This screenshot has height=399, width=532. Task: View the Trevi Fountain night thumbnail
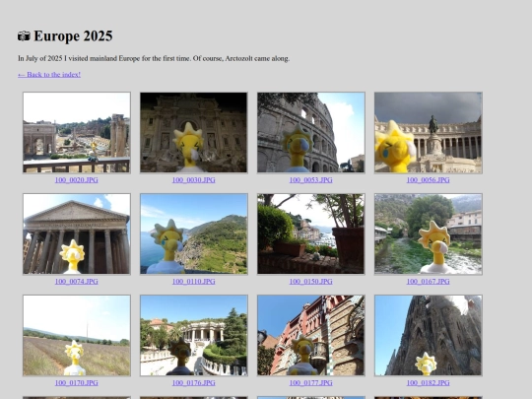tap(194, 133)
